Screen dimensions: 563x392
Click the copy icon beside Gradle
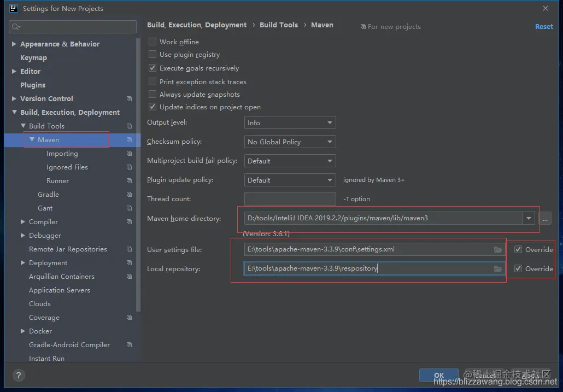(x=129, y=194)
